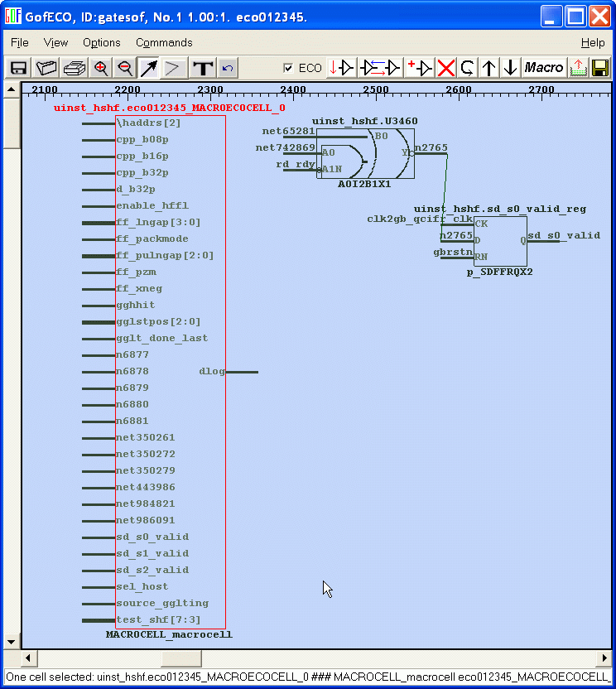Click the up arrow toolbar icon
This screenshot has height=689, width=616.
[489, 68]
